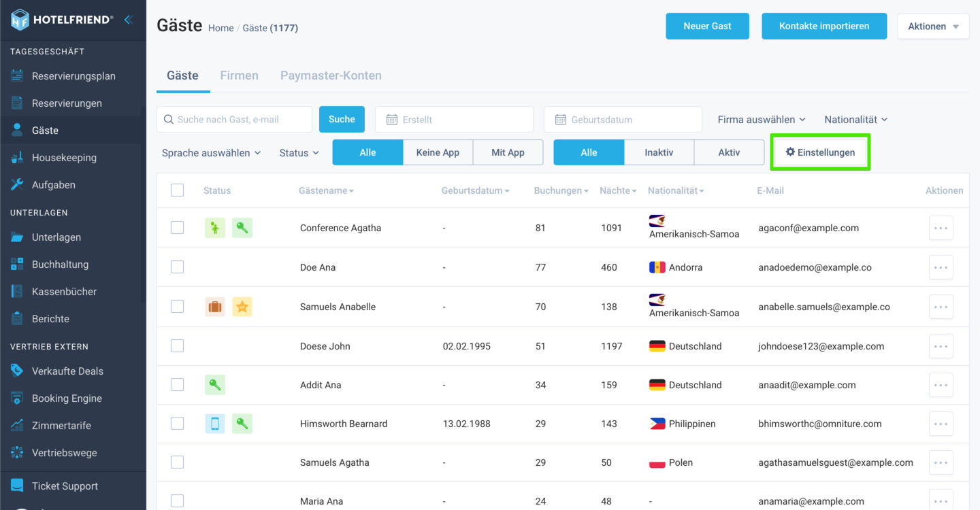Screen dimensions: 980x510
Task: Click the Gäste person icon
Action: (x=17, y=130)
